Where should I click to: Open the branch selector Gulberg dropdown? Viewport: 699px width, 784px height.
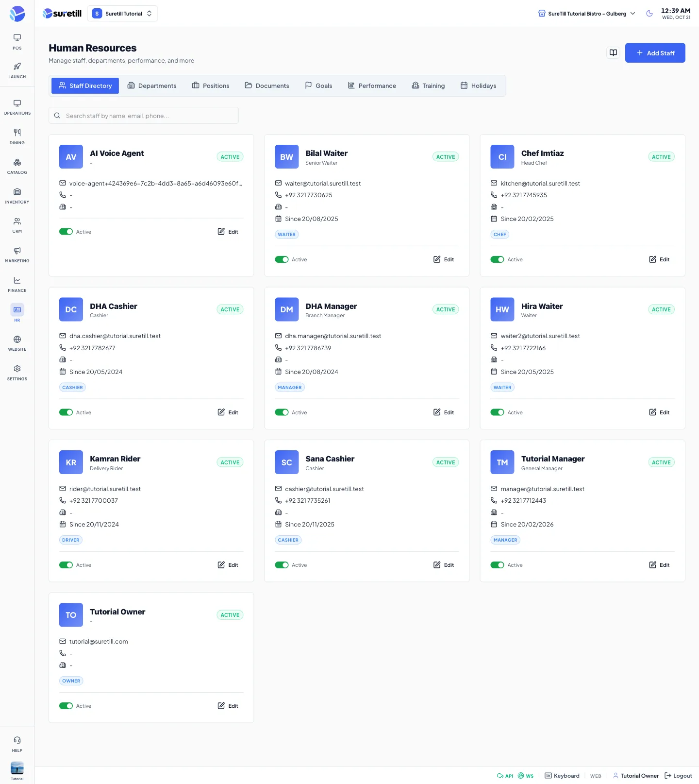587,14
